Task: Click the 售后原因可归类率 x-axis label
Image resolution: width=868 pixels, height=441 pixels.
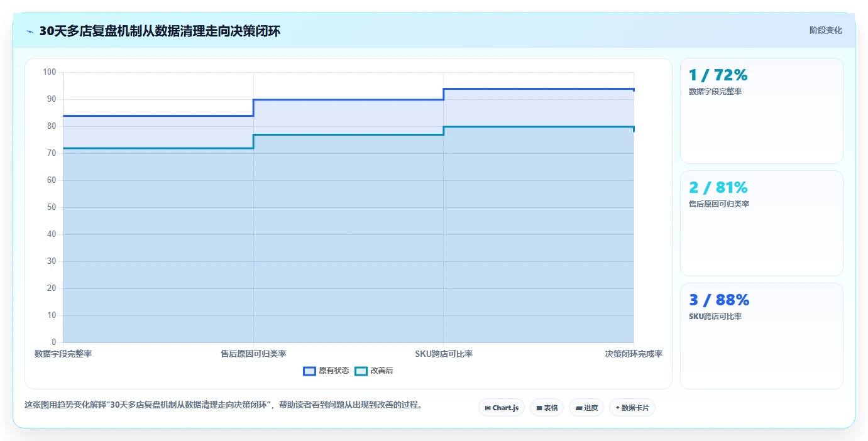Action: click(253, 354)
